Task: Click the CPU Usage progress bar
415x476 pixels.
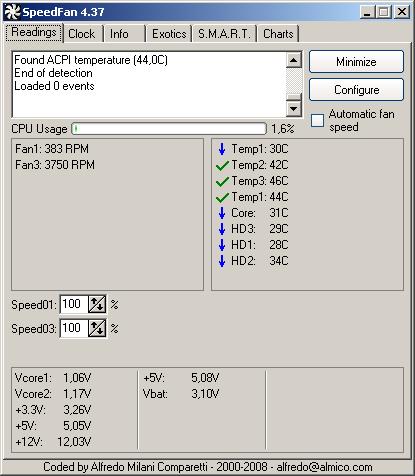Action: [x=169, y=129]
